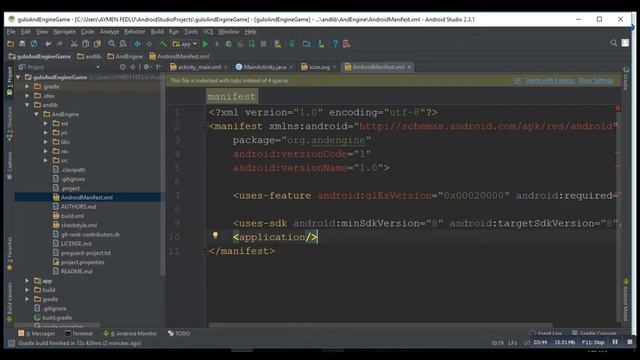Open the TODO tool window
This screenshot has width=640, height=360.
[x=179, y=333]
